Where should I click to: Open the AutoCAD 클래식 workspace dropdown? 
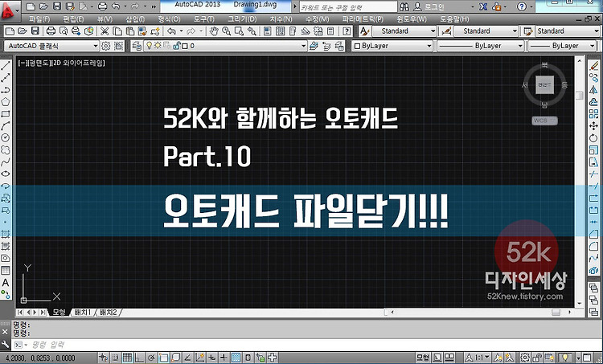[51, 46]
